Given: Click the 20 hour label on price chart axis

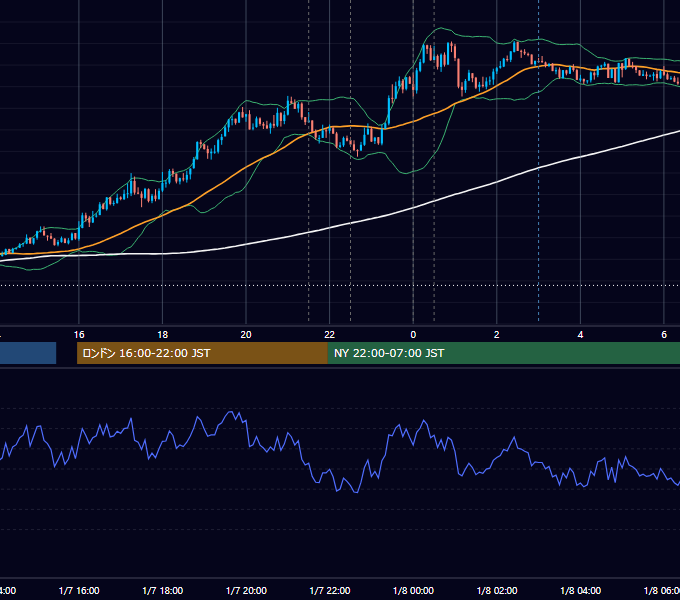Looking at the screenshot, I should click(x=246, y=335).
